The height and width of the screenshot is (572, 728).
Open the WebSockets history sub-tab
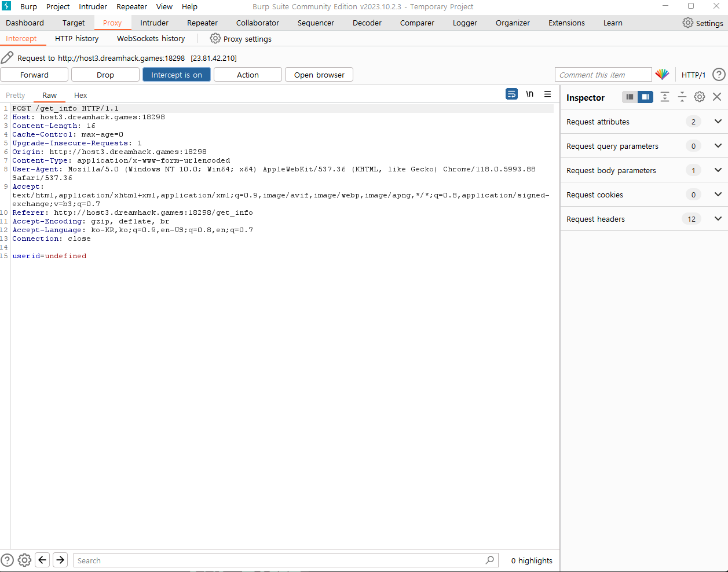point(151,38)
